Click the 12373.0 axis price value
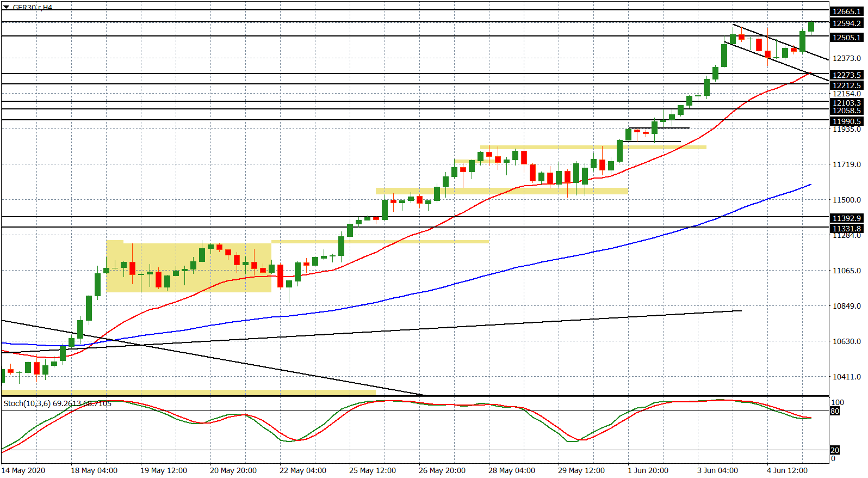 [847, 58]
